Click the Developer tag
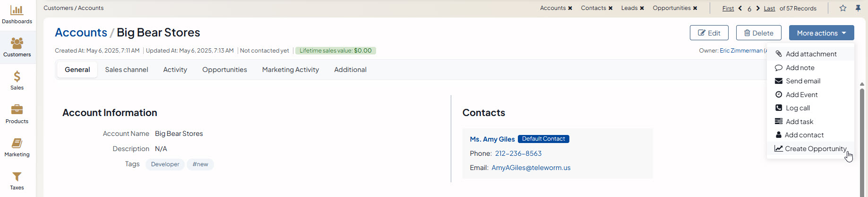The image size is (868, 197). pos(165,164)
